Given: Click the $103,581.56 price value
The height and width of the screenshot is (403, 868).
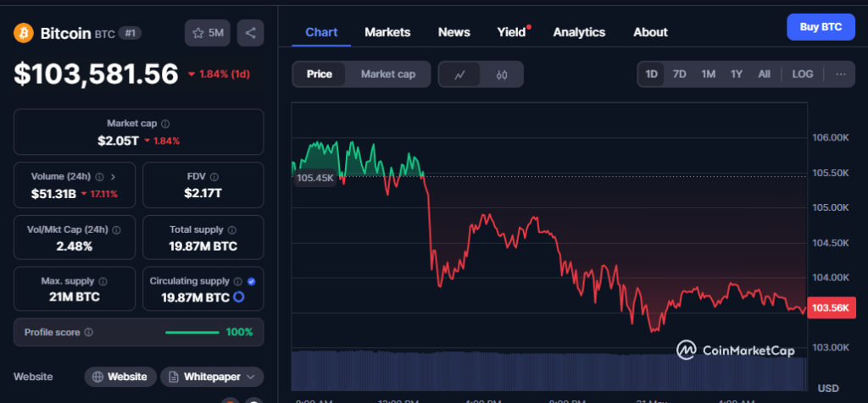Looking at the screenshot, I should (x=97, y=74).
